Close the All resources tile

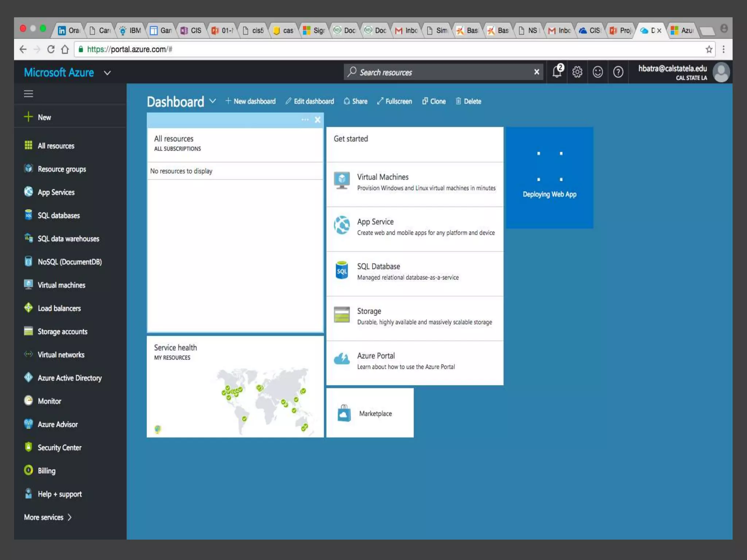(317, 120)
